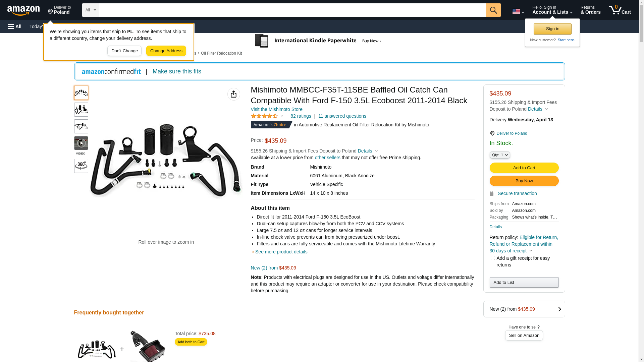Open the share icon on product image
Screen dimensions: 644x362
point(233,94)
